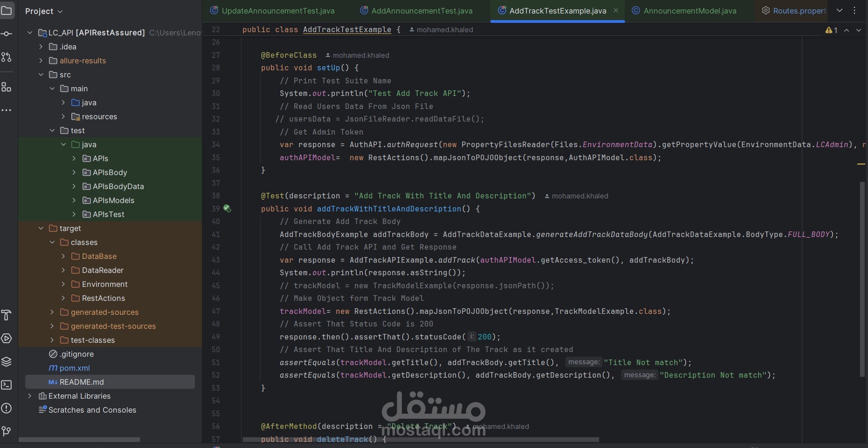868x448 pixels.
Task: Click author hint mohamed.khaled beside class declaration
Action: coord(441,30)
